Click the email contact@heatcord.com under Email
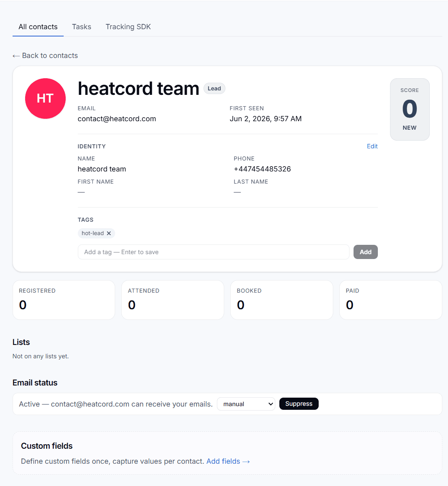 click(x=117, y=119)
